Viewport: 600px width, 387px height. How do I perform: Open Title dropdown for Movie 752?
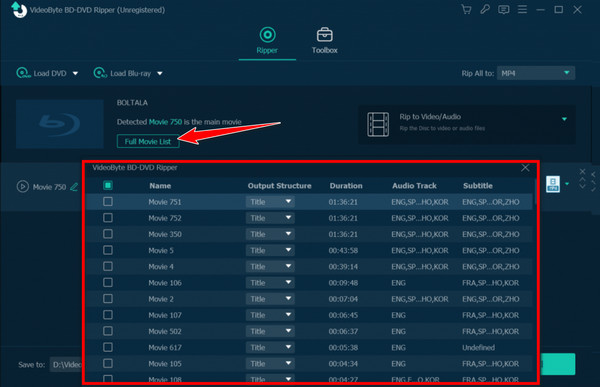pos(270,218)
